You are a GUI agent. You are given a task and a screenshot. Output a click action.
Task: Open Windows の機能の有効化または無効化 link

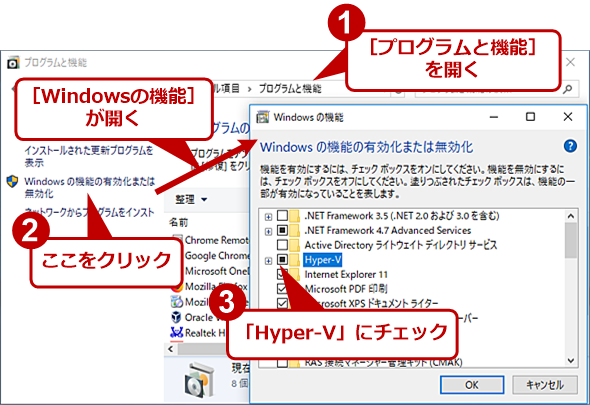[90, 187]
